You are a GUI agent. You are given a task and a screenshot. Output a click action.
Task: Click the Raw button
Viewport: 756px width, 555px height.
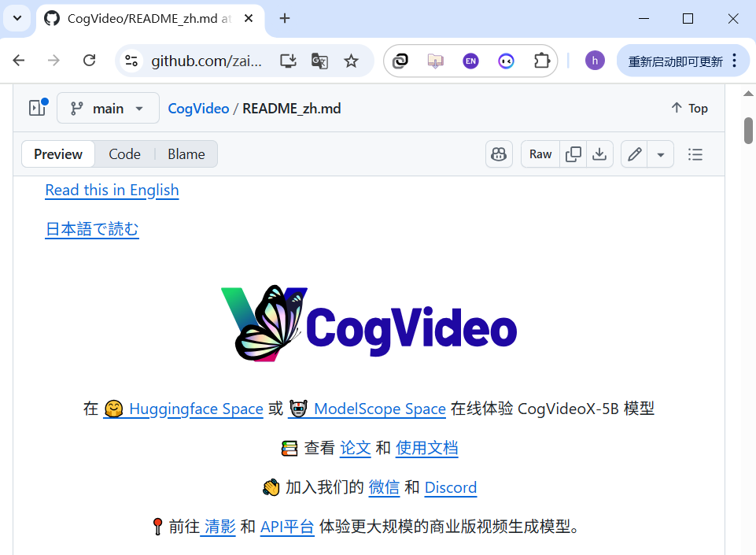point(540,154)
